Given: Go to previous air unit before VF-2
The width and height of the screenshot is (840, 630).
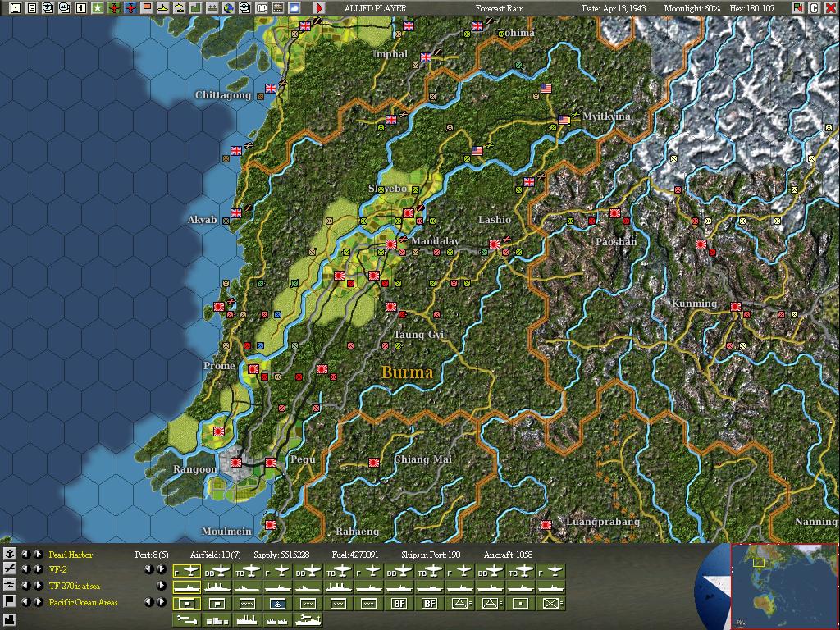Looking at the screenshot, I should [25, 570].
